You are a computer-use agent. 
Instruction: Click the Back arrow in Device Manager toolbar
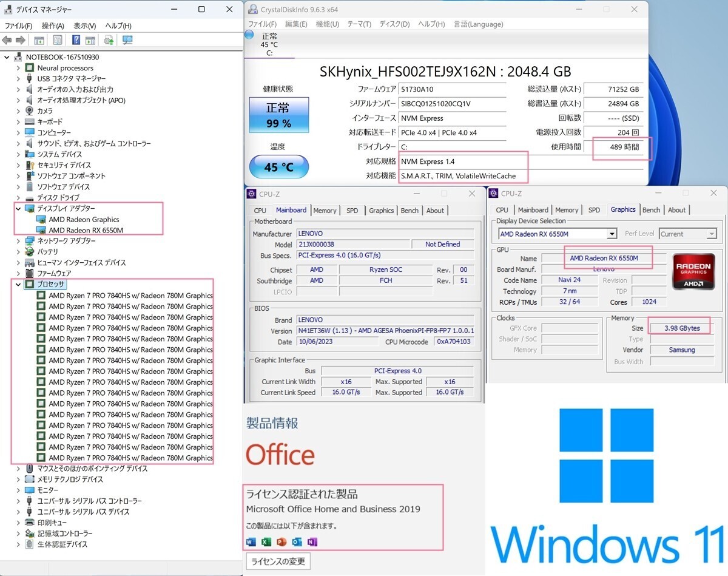(x=7, y=40)
